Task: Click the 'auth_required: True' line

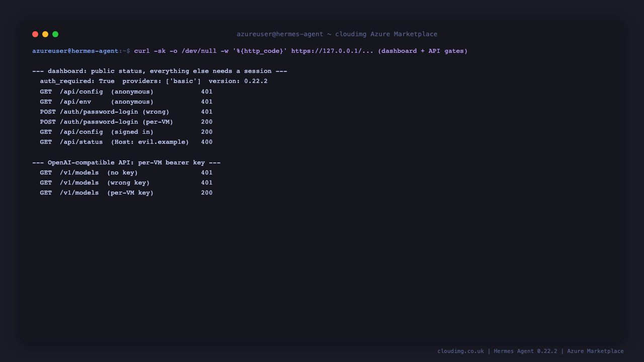Action: [x=153, y=81]
